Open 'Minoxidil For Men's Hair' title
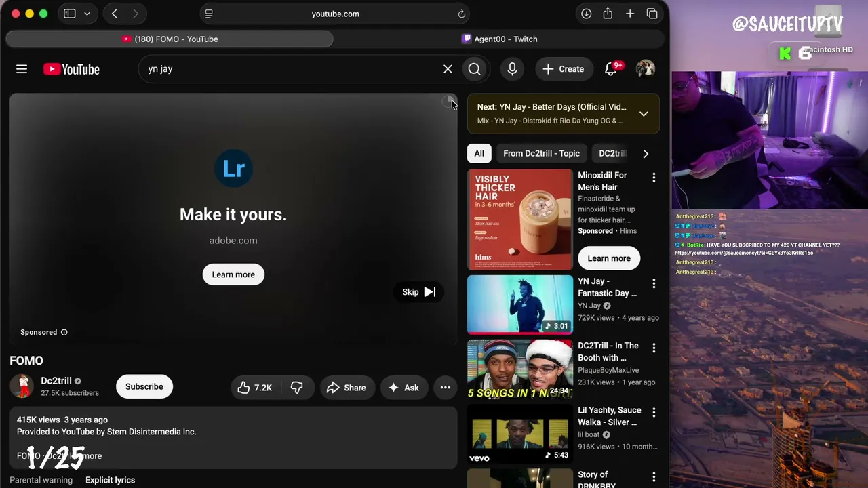This screenshot has height=488, width=868. point(602,181)
